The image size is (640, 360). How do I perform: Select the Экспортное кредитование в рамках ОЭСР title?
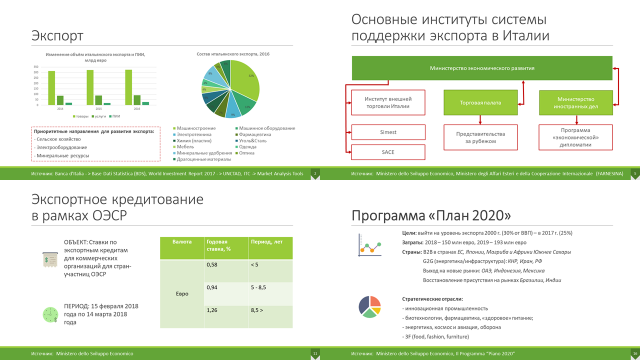[117, 207]
